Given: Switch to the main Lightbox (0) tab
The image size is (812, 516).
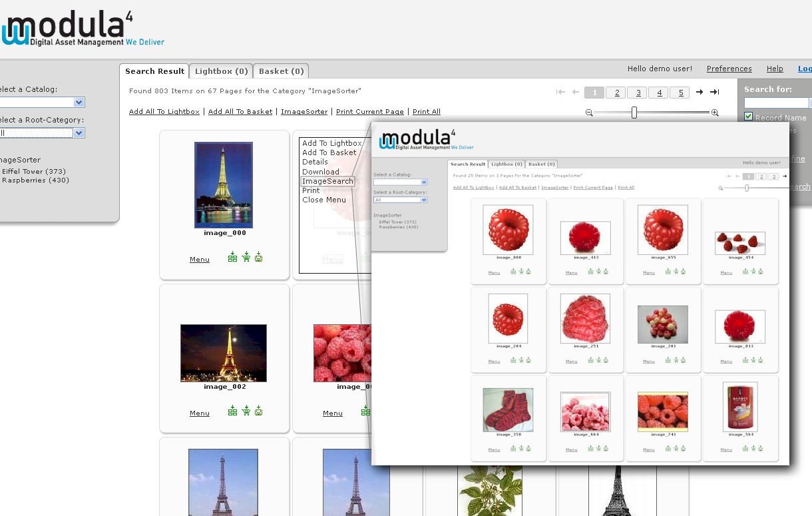Looking at the screenshot, I should point(221,71).
